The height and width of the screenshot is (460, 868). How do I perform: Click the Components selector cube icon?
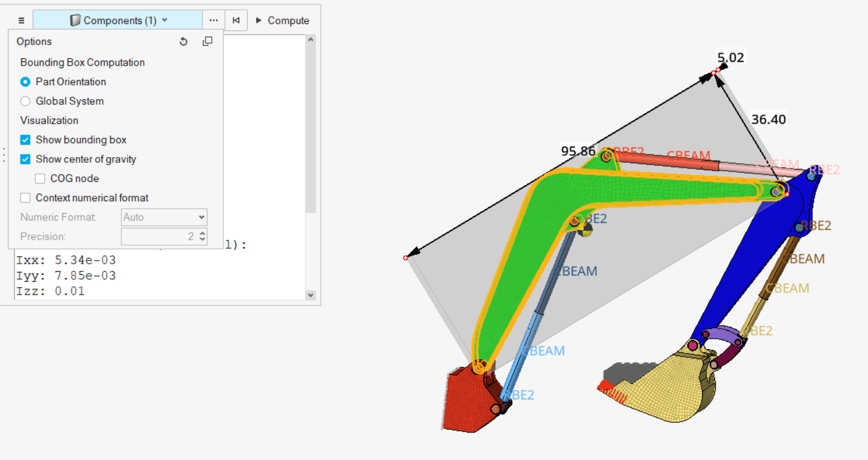tap(75, 20)
